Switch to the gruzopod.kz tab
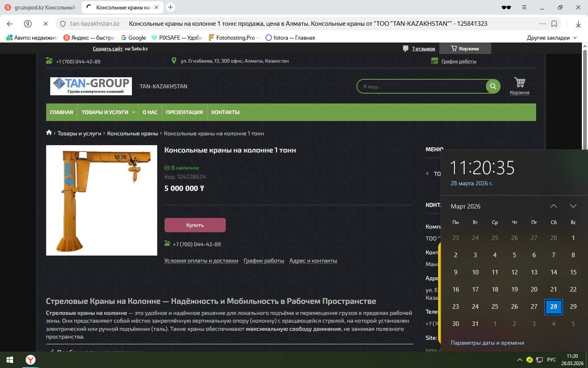 (40, 7)
